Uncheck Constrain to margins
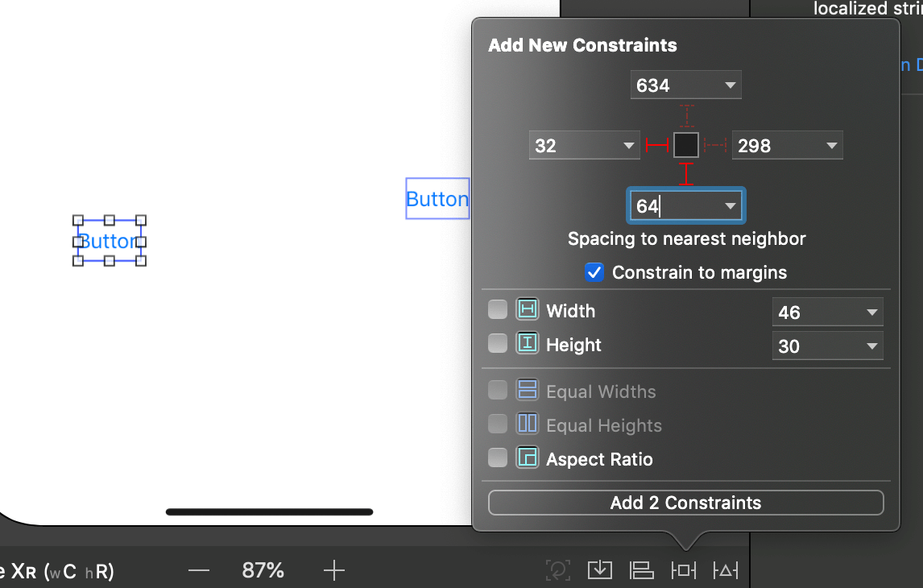Image resolution: width=923 pixels, height=588 pixels. 594,272
